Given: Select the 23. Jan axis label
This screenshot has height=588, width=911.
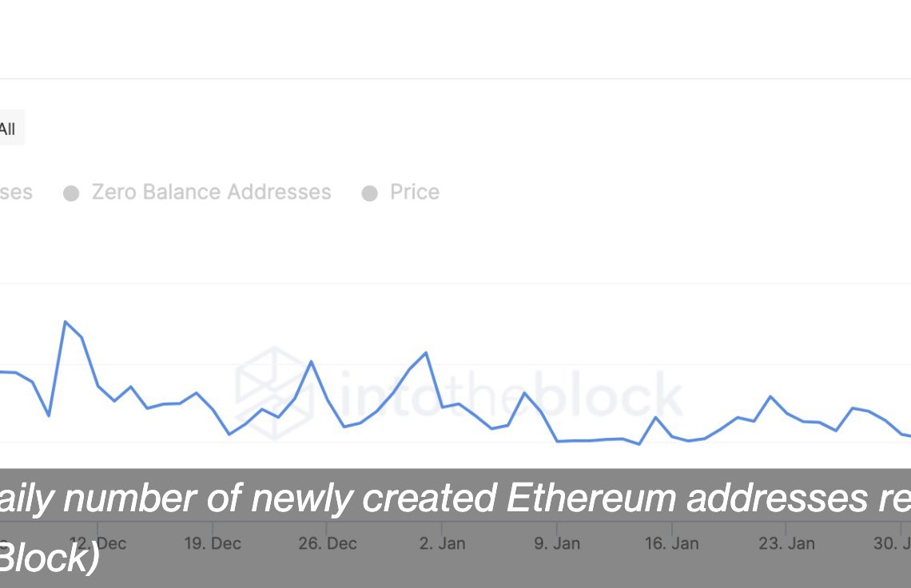Looking at the screenshot, I should coord(786,543).
